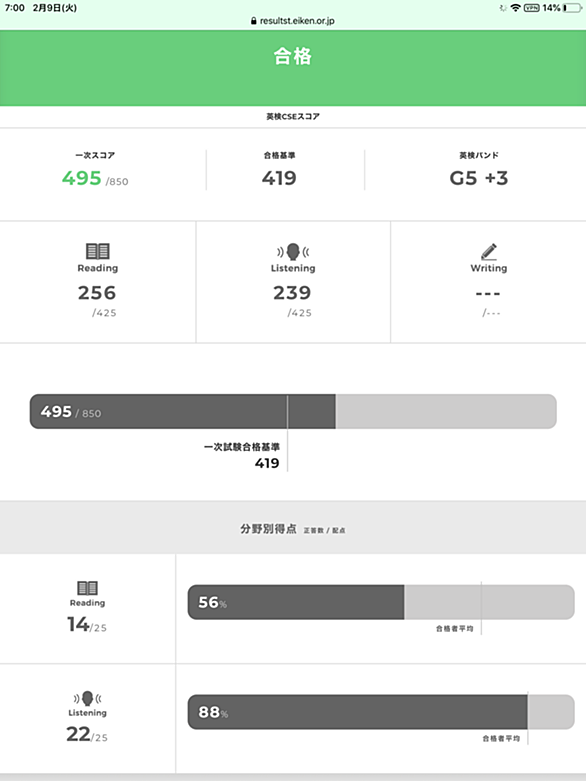
Task: Click the 合格基準 419 value
Action: (x=279, y=178)
